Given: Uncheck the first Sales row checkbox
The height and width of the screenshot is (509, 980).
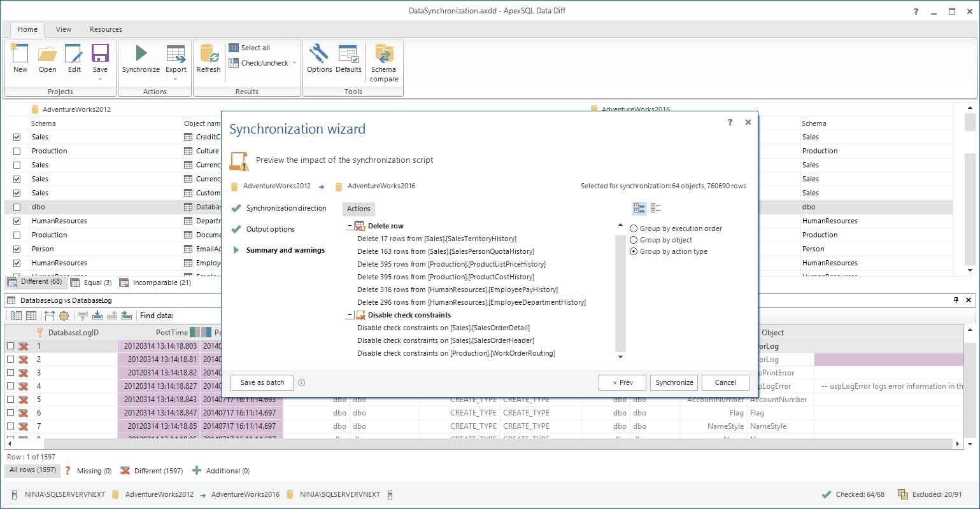Looking at the screenshot, I should coord(15,137).
